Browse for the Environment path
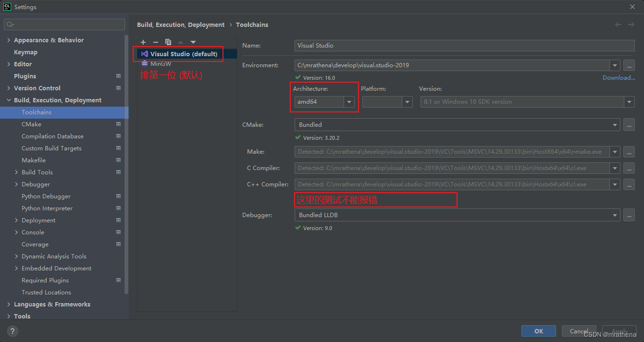The width and height of the screenshot is (644, 342). pos(629,65)
